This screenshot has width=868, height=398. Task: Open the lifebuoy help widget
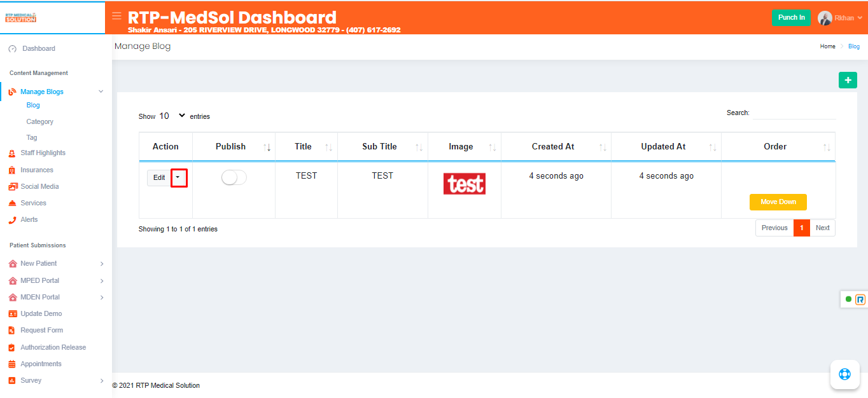(844, 374)
